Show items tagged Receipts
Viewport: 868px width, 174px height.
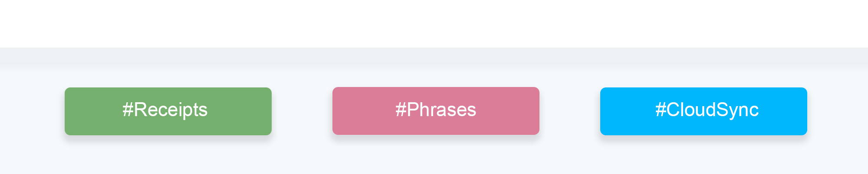pos(168,111)
